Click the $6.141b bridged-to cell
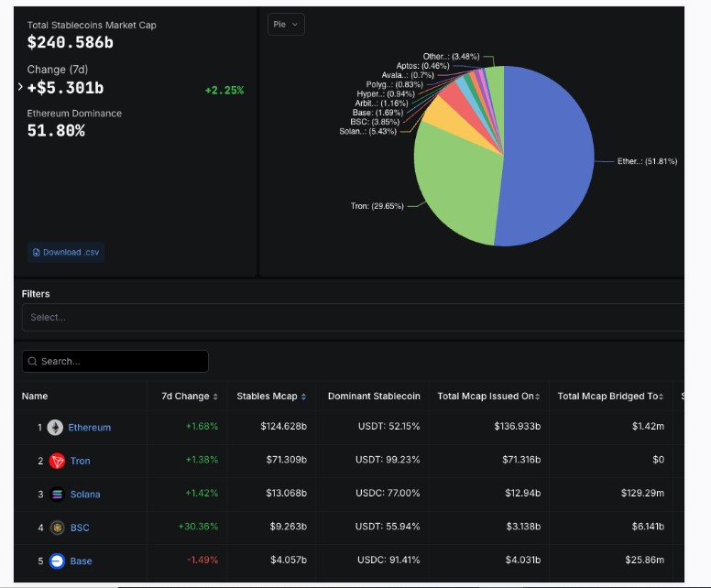The height and width of the screenshot is (588, 711). point(648,527)
